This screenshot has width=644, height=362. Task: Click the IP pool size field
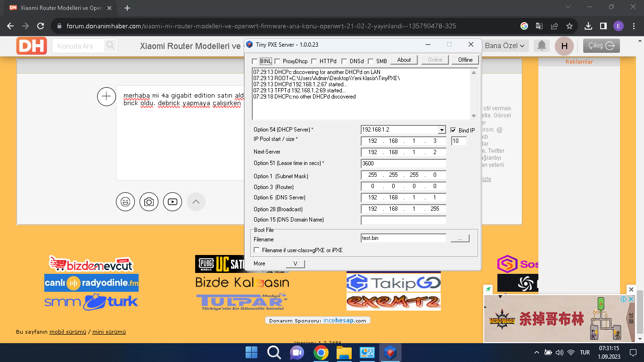pyautogui.click(x=459, y=141)
